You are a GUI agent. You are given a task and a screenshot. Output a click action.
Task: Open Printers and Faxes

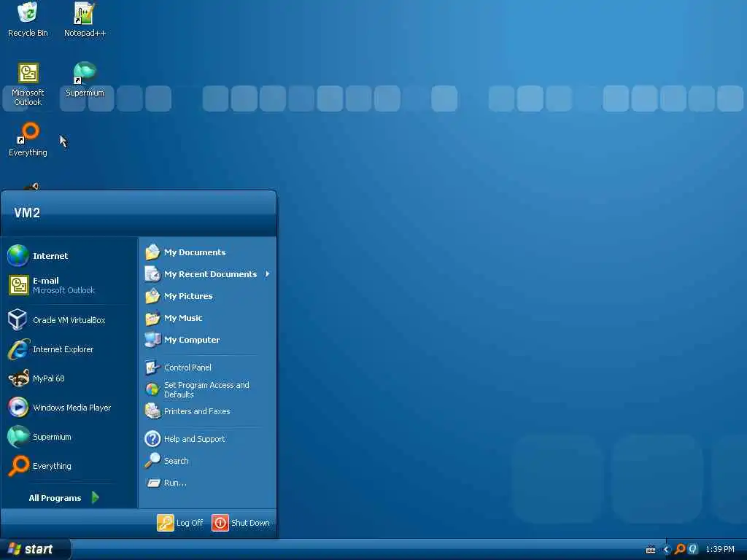[x=207, y=411]
